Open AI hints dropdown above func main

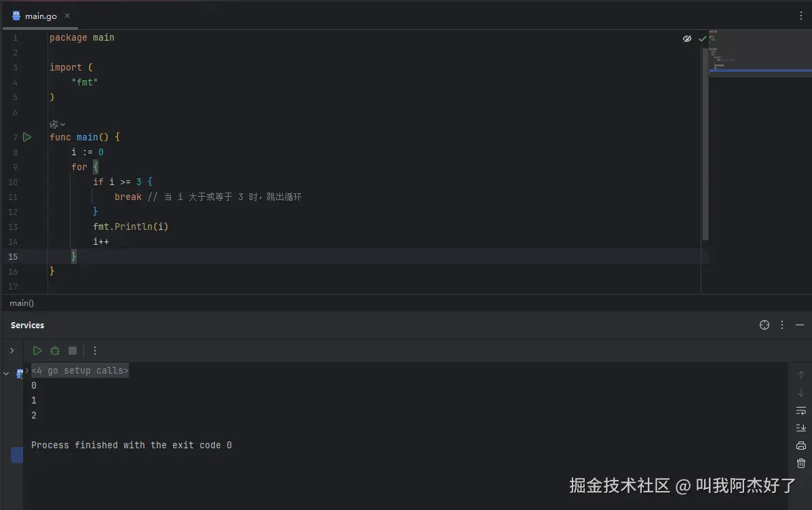pyautogui.click(x=57, y=124)
